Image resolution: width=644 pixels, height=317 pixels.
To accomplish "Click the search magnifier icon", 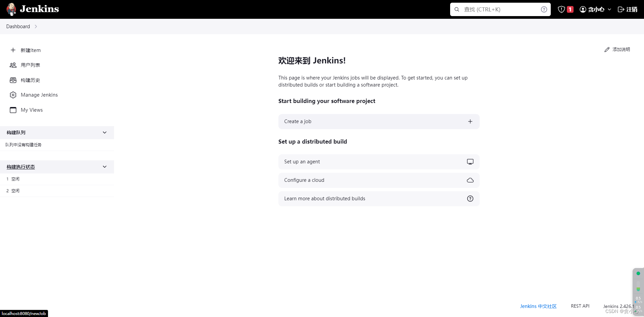I will coord(457,9).
